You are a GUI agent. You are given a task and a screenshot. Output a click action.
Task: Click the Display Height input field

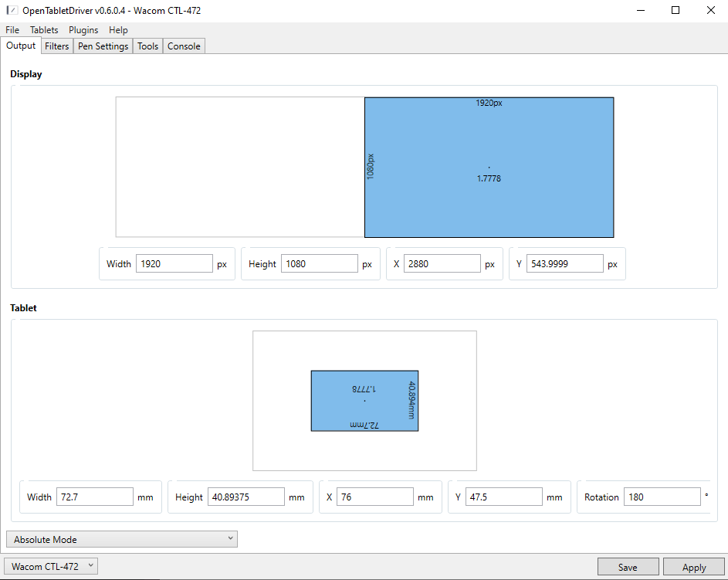(320, 264)
